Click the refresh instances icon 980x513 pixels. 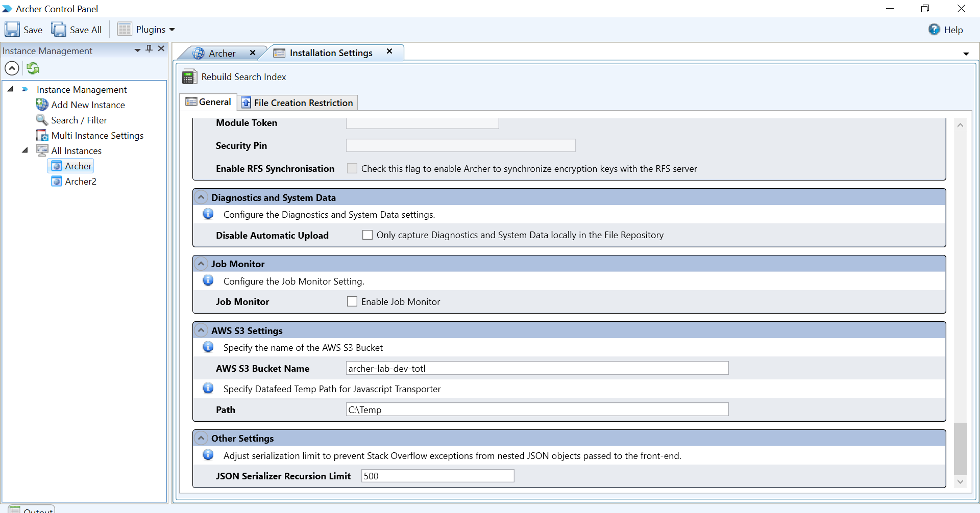tap(33, 68)
